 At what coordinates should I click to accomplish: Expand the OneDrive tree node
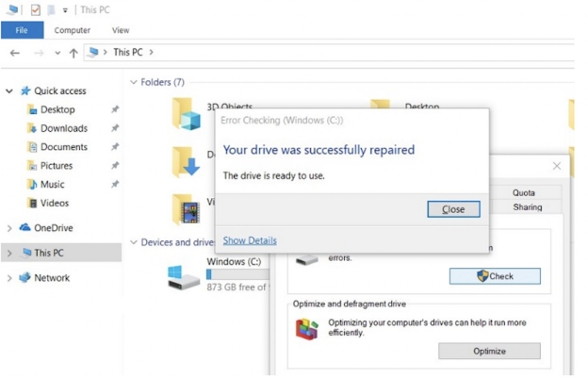coord(9,228)
